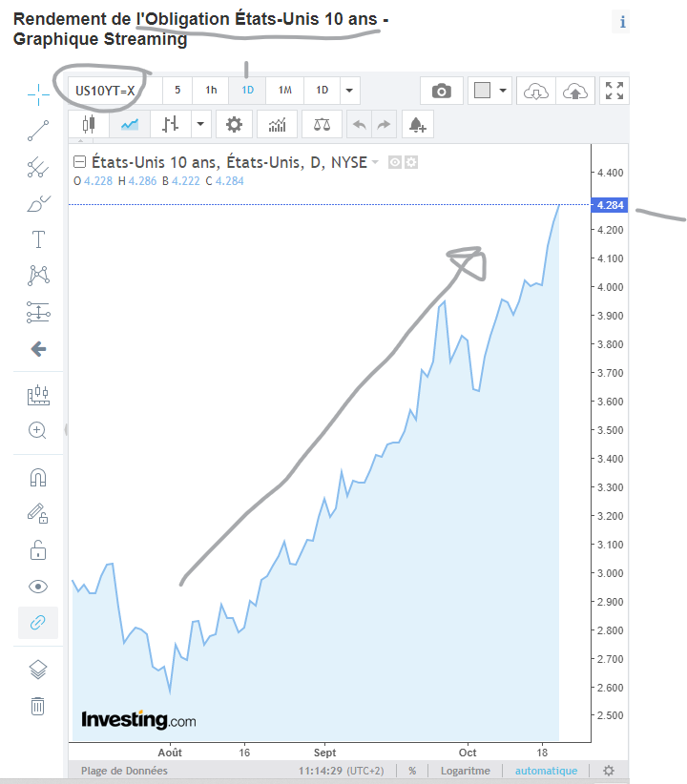Screen dimensions: 687x784
Task: Select the 1M interval
Action: tap(284, 90)
